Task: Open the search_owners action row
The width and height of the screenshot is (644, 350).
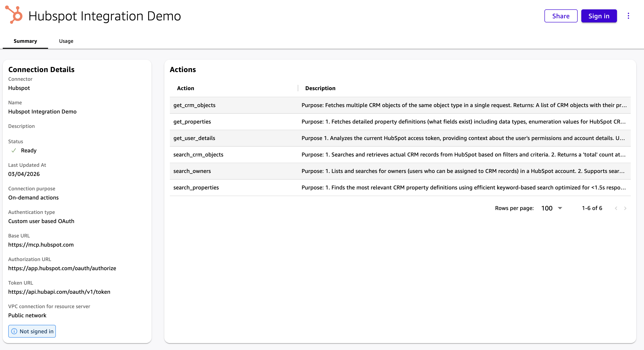Action: click(x=192, y=171)
